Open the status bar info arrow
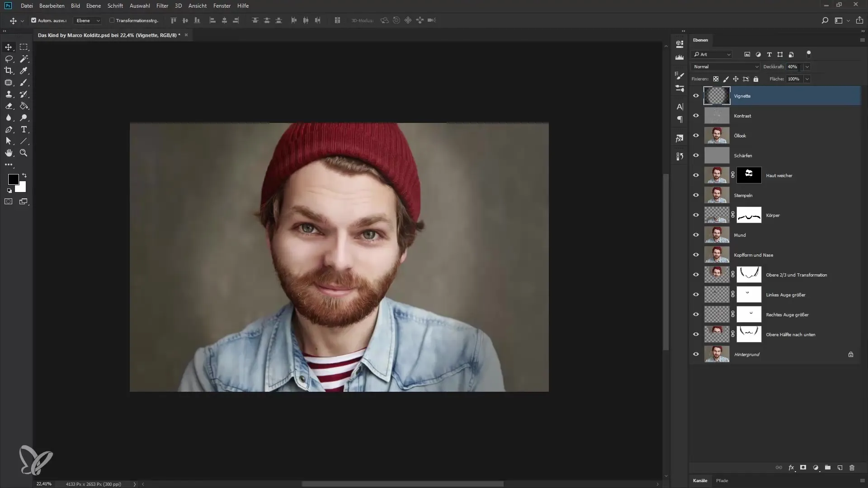868x488 pixels. 134,484
